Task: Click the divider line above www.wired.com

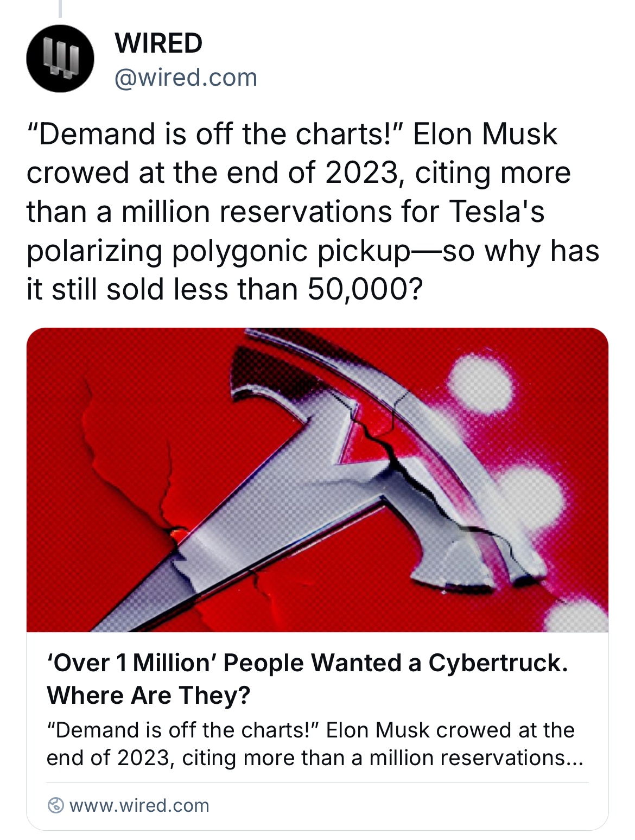Action: click(317, 783)
